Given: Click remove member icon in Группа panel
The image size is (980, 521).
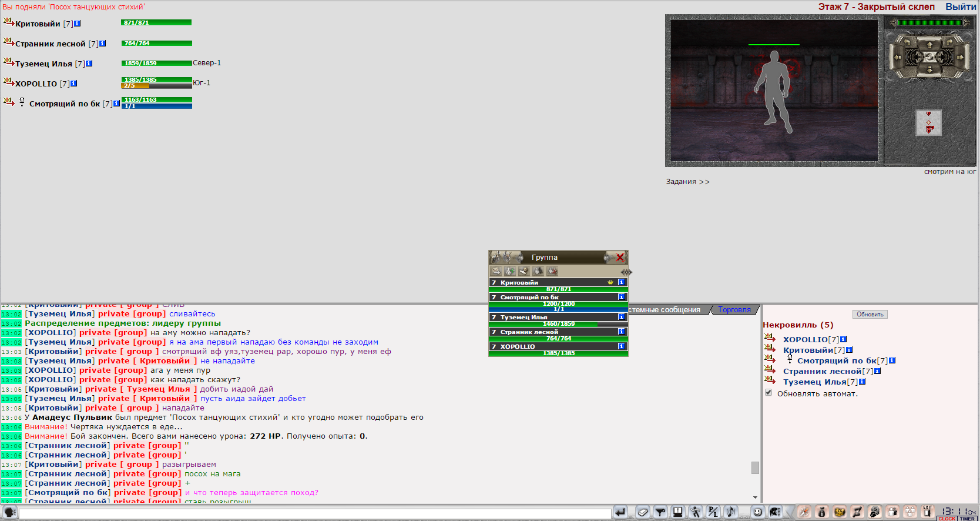Looking at the screenshot, I should pos(552,271).
